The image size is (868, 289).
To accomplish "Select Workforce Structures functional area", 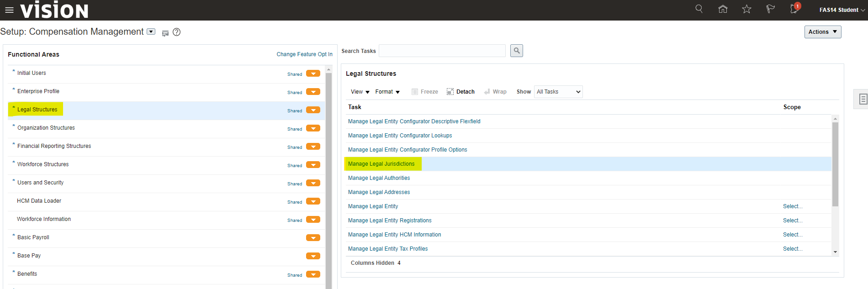I will click(x=43, y=164).
